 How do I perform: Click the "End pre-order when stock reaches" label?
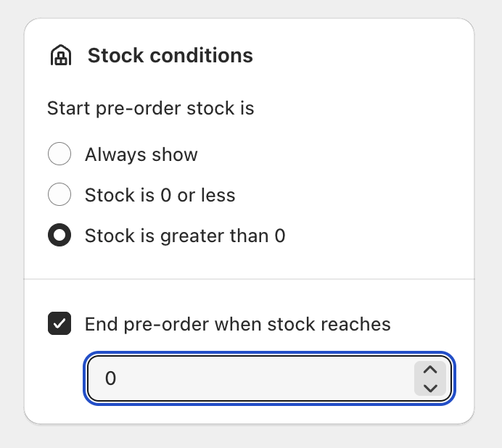[237, 324]
